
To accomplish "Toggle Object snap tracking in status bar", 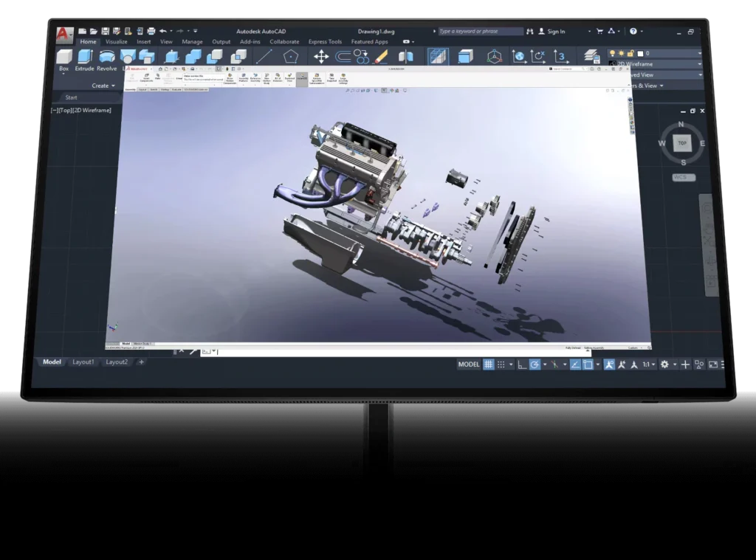I will [574, 364].
